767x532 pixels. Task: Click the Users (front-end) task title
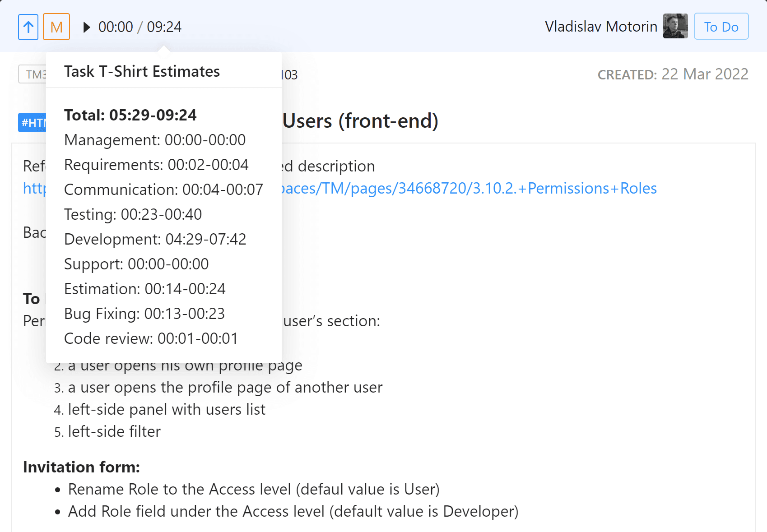[360, 121]
